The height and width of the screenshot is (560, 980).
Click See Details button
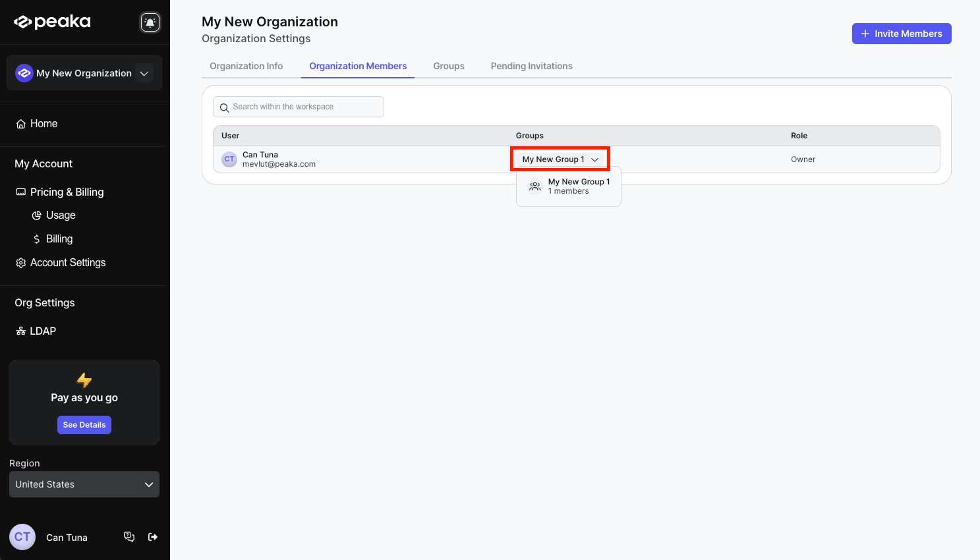pyautogui.click(x=84, y=425)
